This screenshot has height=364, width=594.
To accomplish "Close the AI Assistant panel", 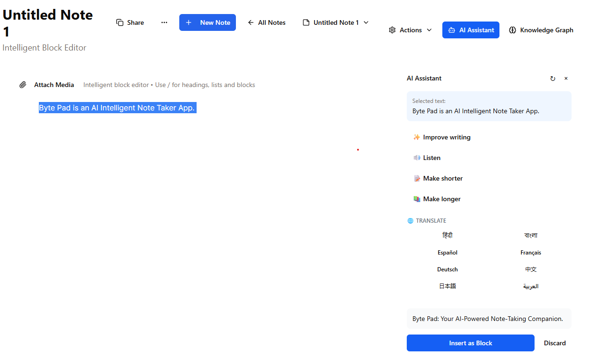I will coord(566,79).
